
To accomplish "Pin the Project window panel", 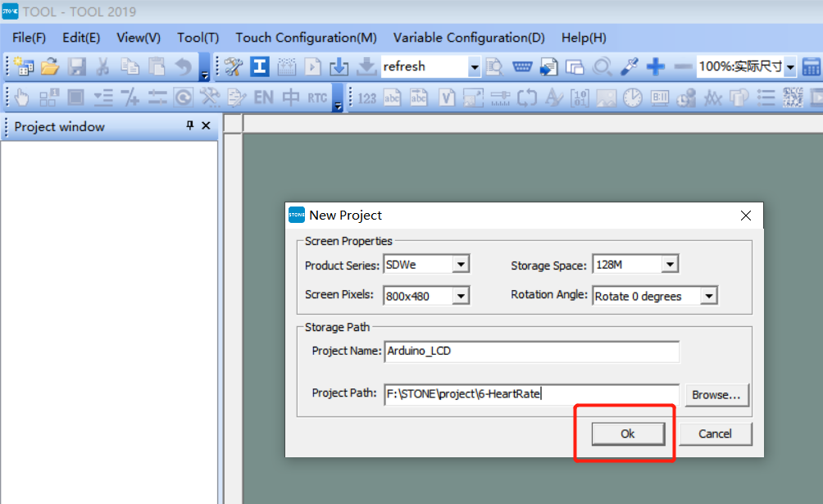I will click(x=190, y=125).
